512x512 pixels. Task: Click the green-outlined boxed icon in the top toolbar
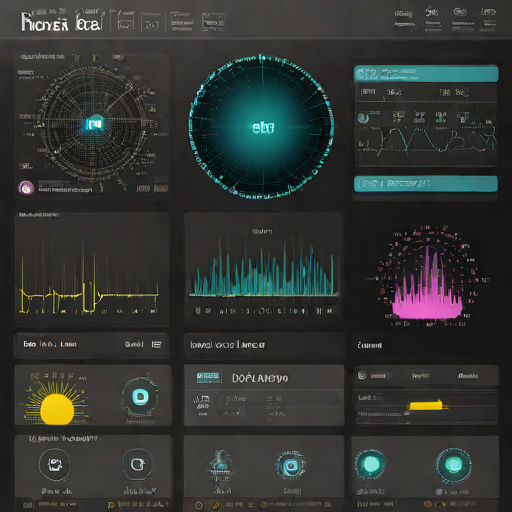coord(150,22)
